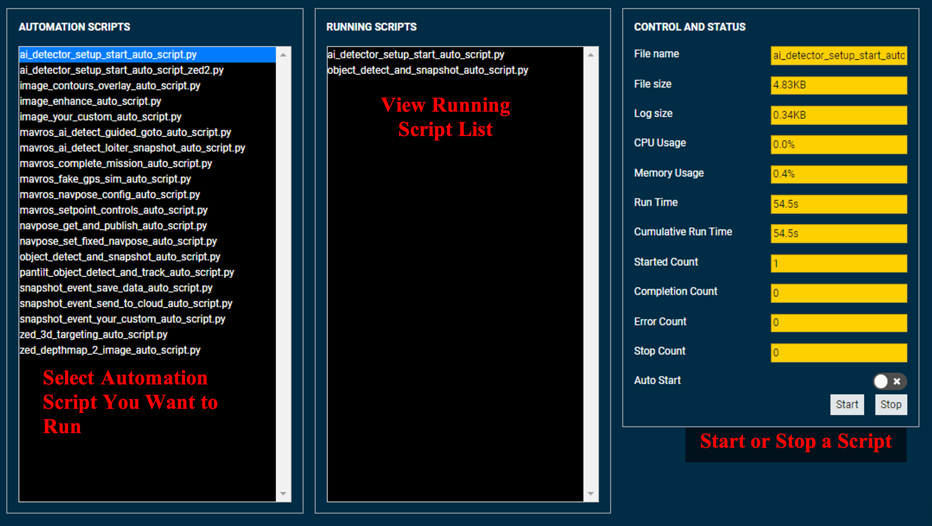Click the Stop Count value field
The width and height of the screenshot is (932, 526).
pos(839,352)
